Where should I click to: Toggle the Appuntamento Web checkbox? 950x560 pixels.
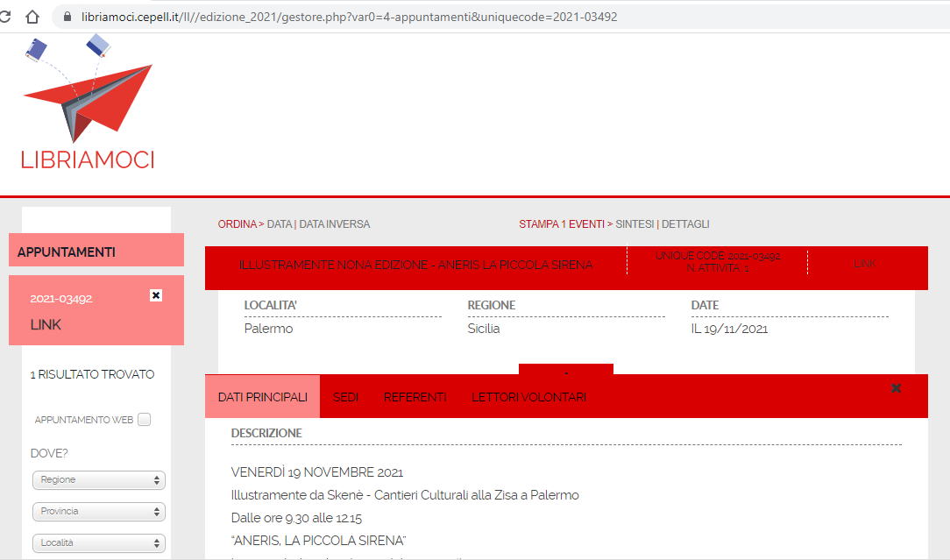[x=145, y=420]
